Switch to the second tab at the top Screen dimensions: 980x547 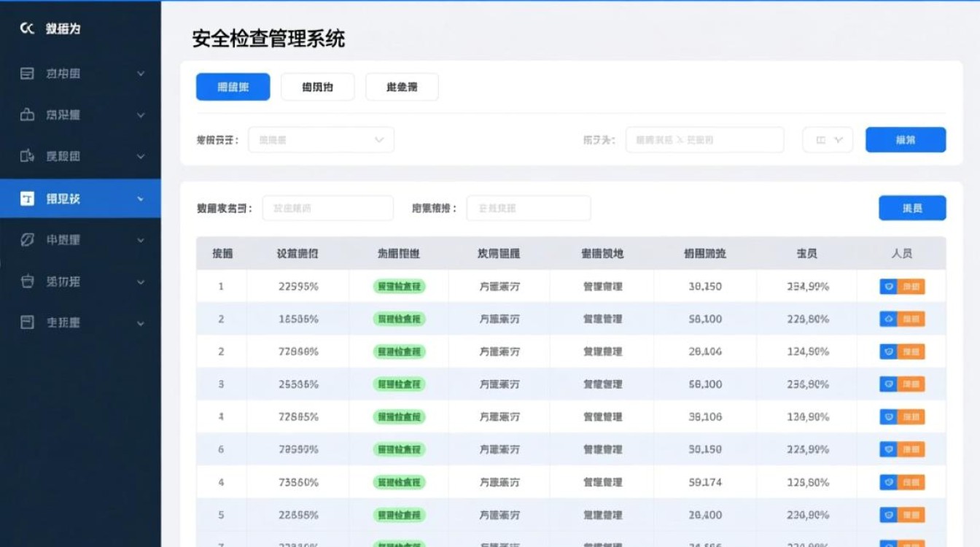[317, 86]
